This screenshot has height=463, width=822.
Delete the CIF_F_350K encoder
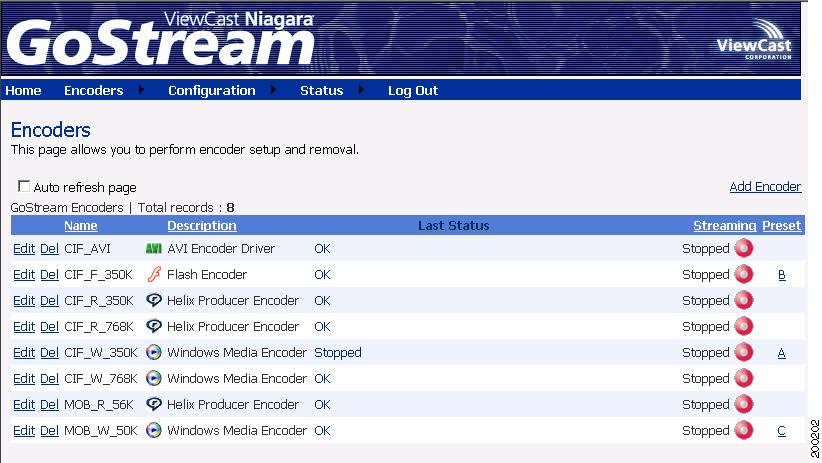click(x=49, y=274)
